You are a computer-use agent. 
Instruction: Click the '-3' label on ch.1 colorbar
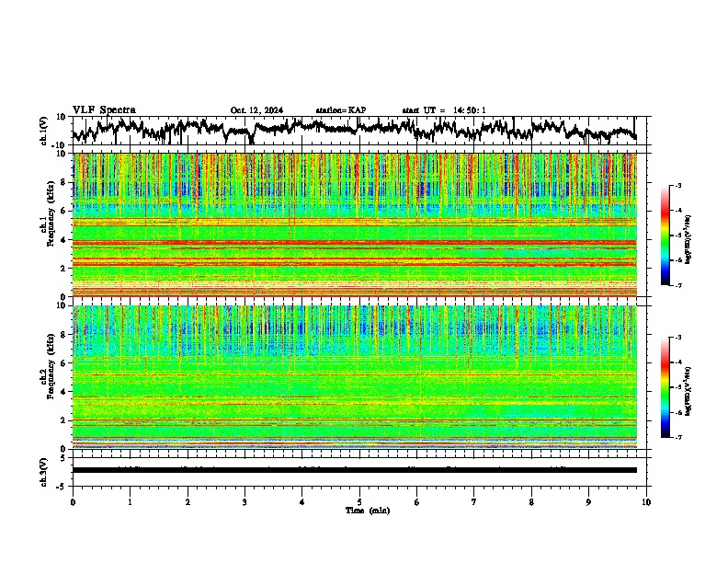tap(677, 185)
